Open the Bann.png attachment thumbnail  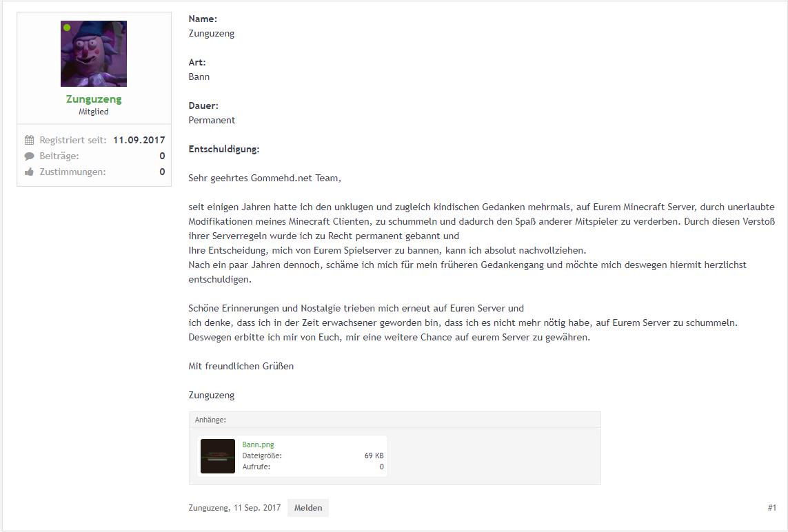[x=218, y=456]
